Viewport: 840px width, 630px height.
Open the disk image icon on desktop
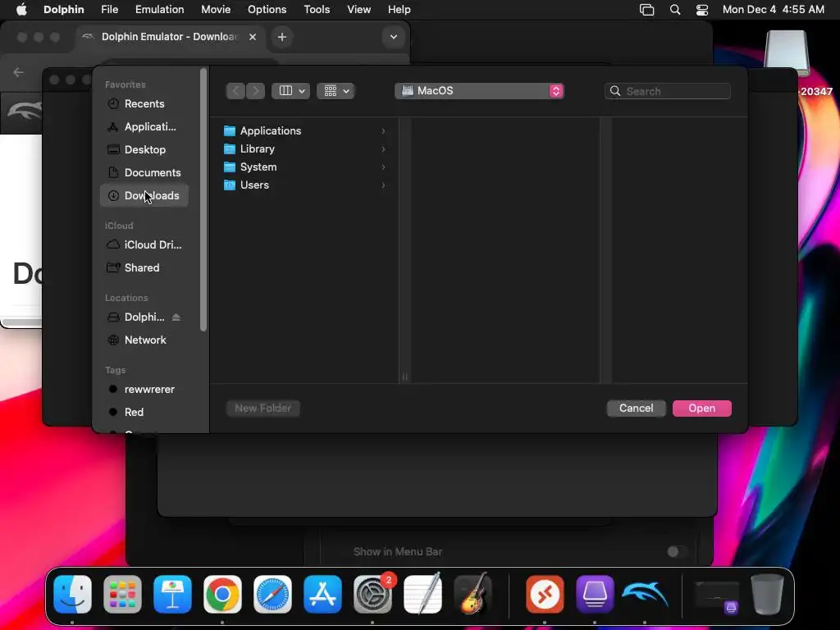787,52
